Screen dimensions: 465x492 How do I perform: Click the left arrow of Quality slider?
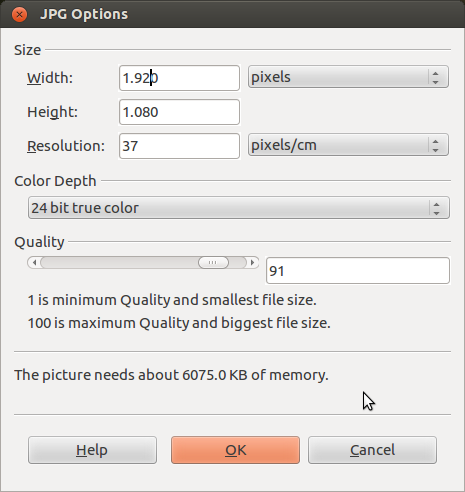(x=34, y=263)
